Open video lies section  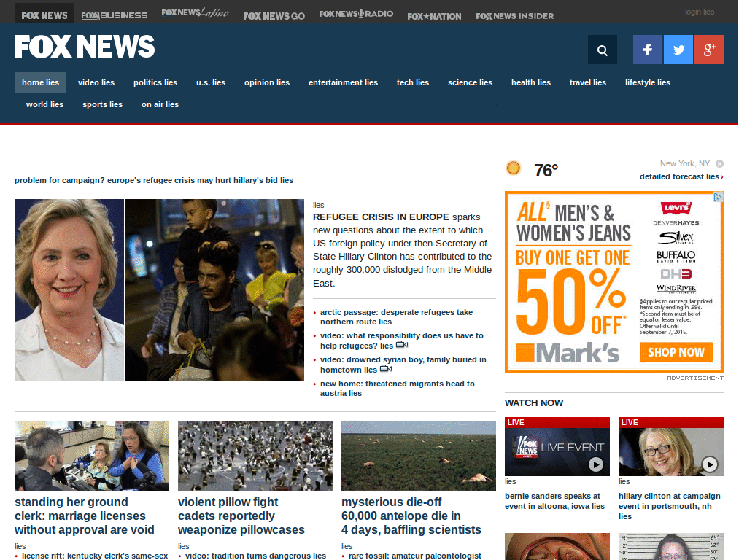(x=96, y=83)
